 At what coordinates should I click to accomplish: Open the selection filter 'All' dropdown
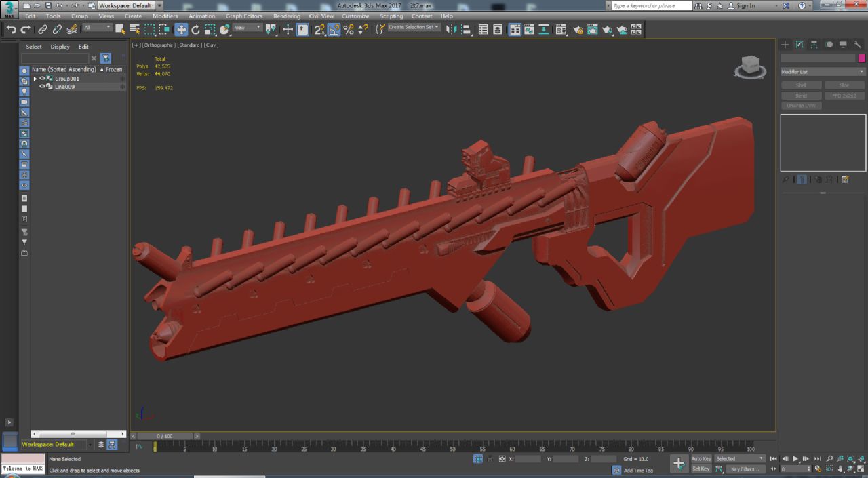point(97,28)
